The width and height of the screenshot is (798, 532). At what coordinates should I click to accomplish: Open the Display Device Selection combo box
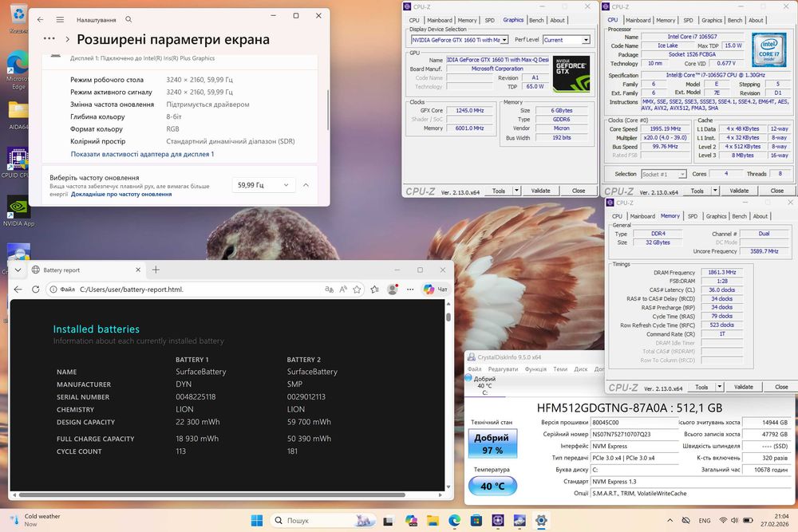point(460,40)
